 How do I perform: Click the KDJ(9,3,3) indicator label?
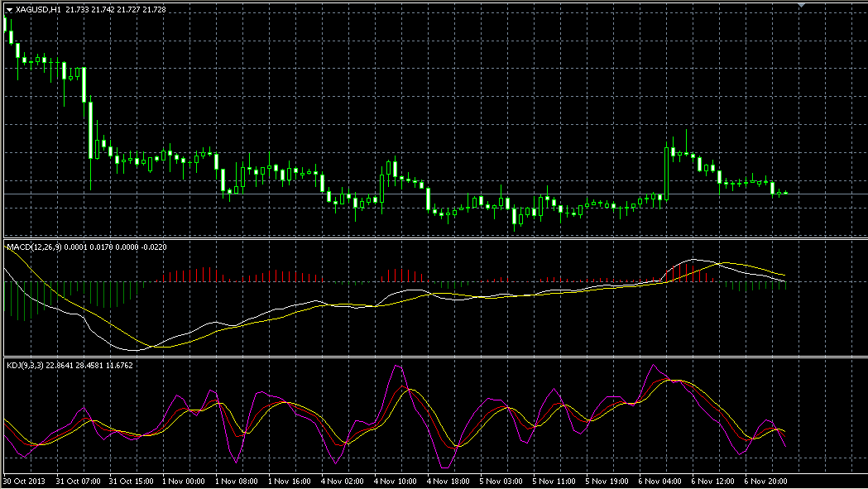pyautogui.click(x=25, y=366)
